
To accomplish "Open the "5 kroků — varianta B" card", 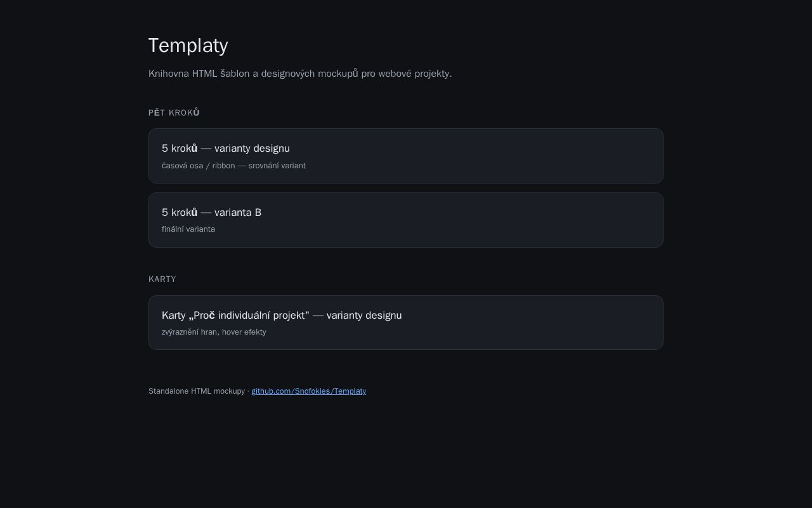I will (x=406, y=220).
